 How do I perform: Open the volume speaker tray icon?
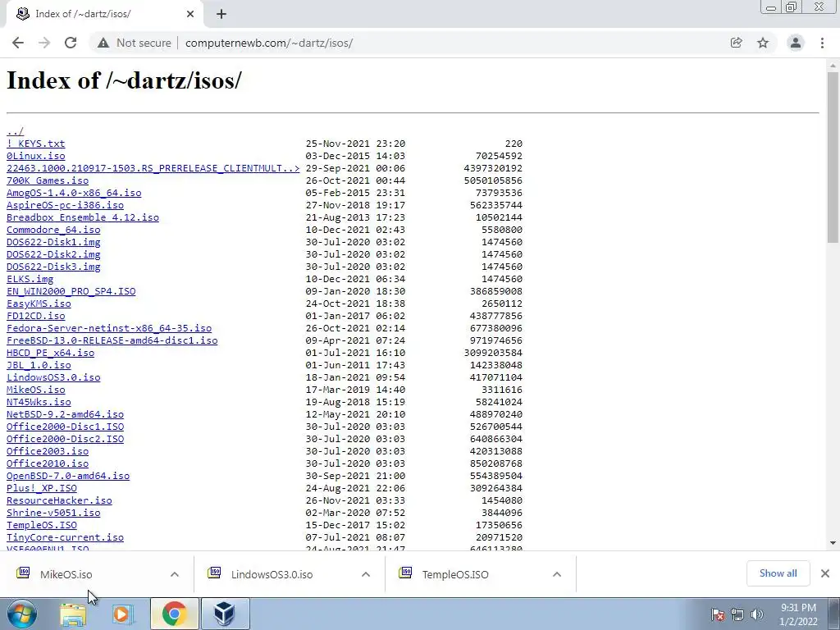click(756, 614)
